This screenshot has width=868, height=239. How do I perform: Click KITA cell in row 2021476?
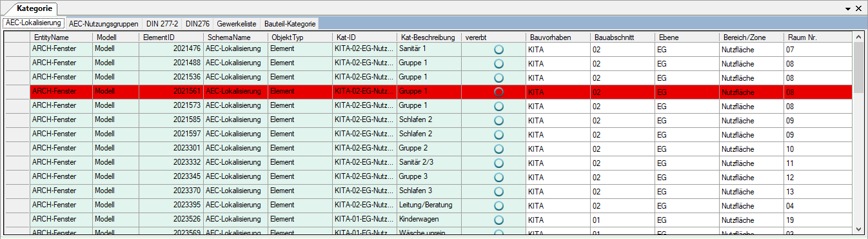point(558,49)
